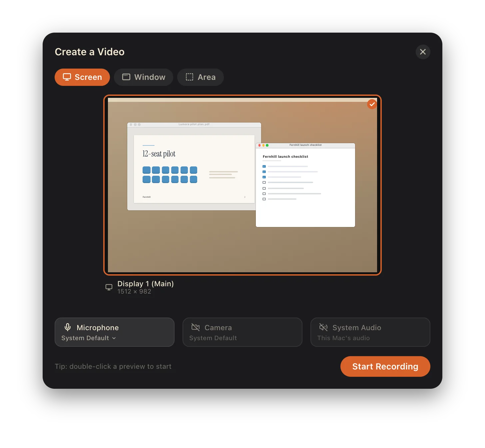This screenshot has height=448, width=485.
Task: Click the double-click tip text
Action: click(x=113, y=366)
